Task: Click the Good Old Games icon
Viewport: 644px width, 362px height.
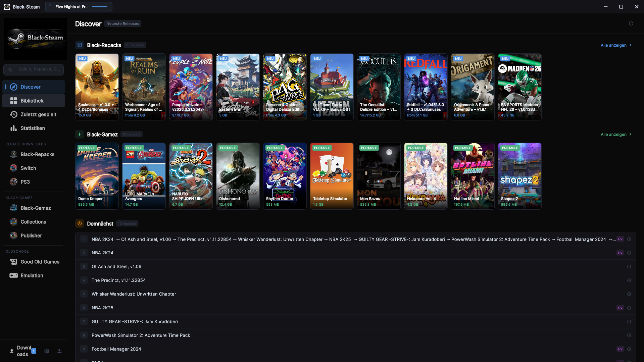Action: click(13, 262)
